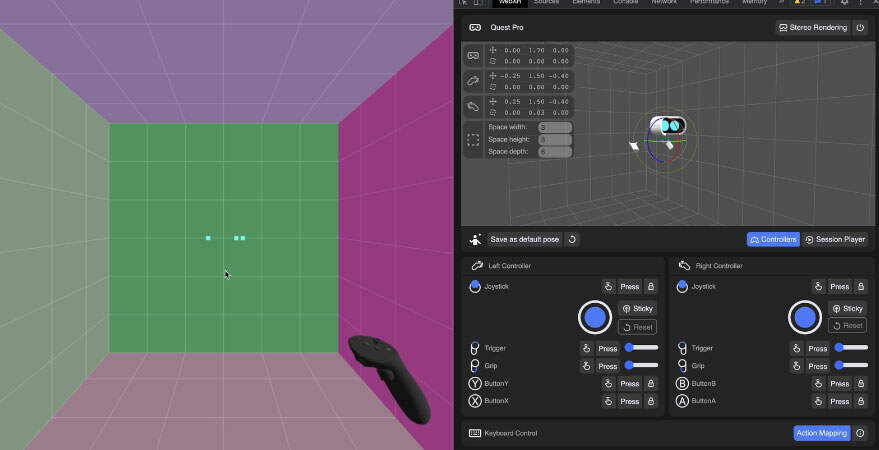Image resolution: width=879 pixels, height=450 pixels.
Task: Click the right controller transform icon in viewport
Action: 473,106
